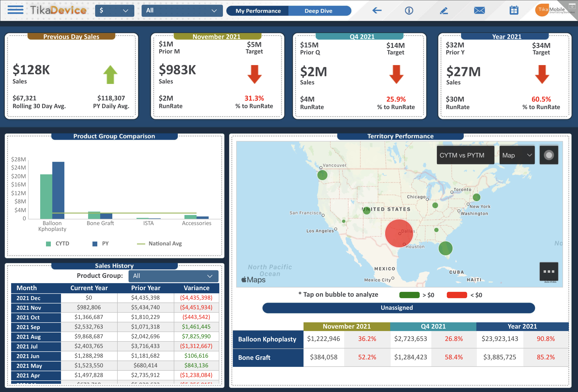The height and width of the screenshot is (392, 578).
Task: Click the back arrow icon
Action: pos(377,10)
